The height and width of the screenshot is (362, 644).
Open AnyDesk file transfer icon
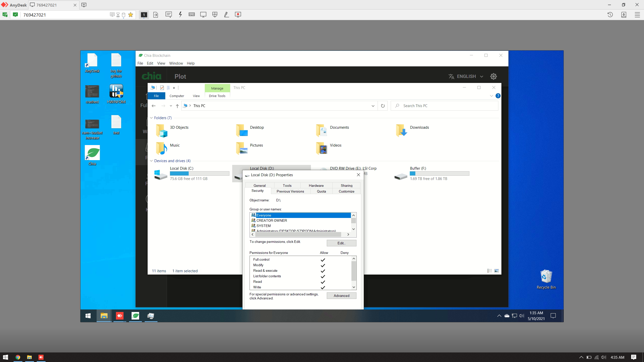click(x=156, y=15)
